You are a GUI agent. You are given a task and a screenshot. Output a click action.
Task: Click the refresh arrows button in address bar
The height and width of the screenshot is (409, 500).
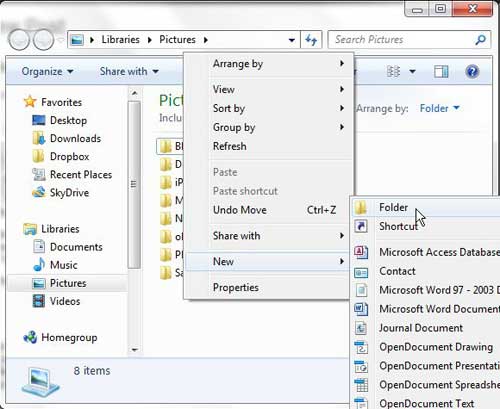point(311,40)
